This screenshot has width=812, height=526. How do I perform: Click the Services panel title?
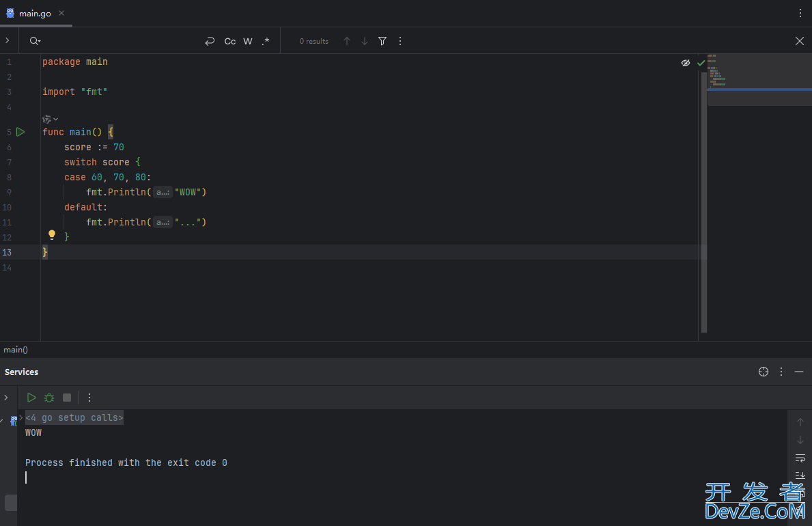tap(21, 372)
